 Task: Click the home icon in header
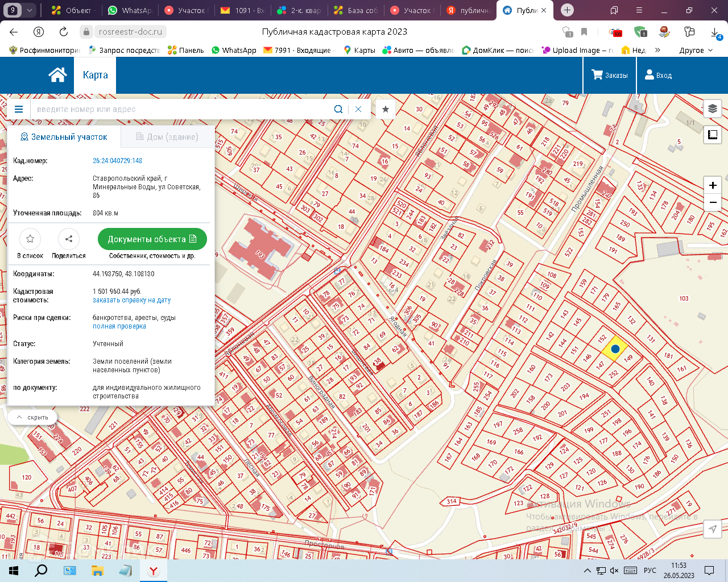[57, 75]
